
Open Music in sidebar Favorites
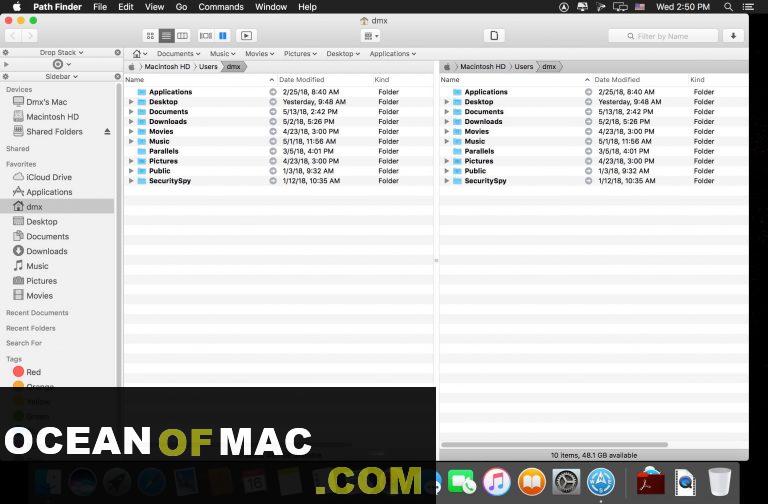point(37,266)
